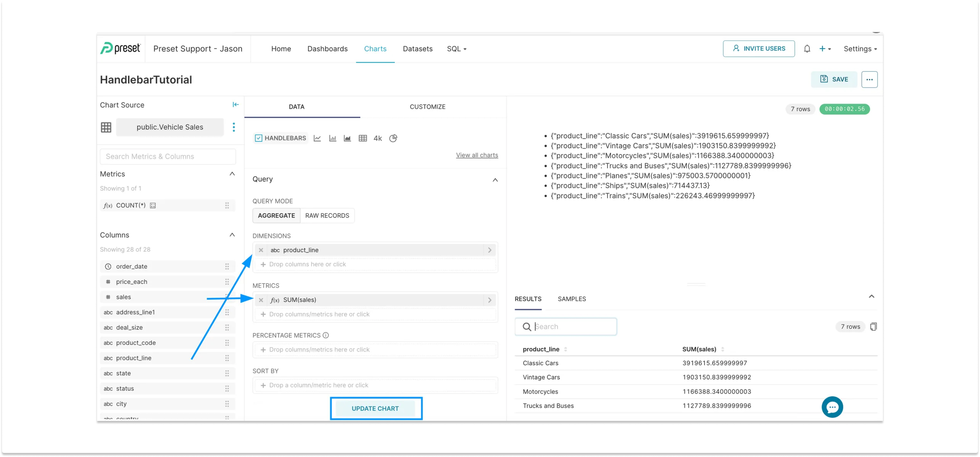The height and width of the screenshot is (457, 980).
Task: Open the notifications bell
Action: (807, 48)
